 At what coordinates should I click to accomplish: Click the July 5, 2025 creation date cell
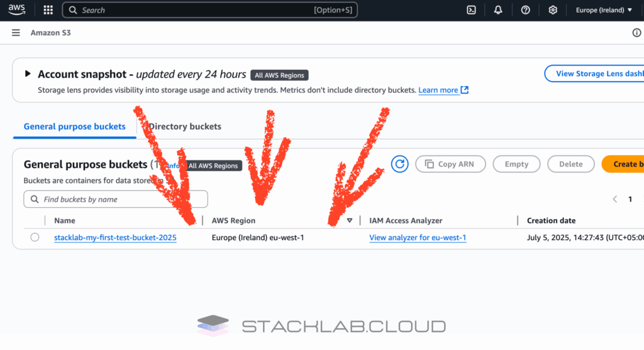click(x=586, y=238)
